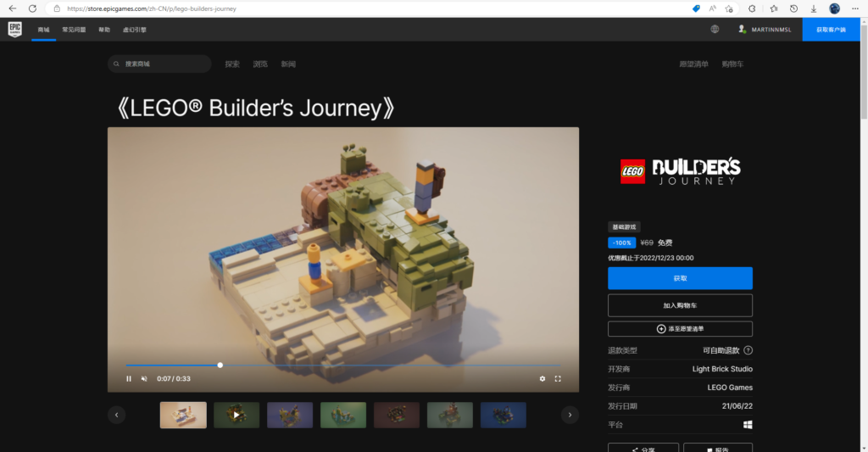Select the second thumbnail with play icon
The width and height of the screenshot is (868, 452).
tap(236, 415)
